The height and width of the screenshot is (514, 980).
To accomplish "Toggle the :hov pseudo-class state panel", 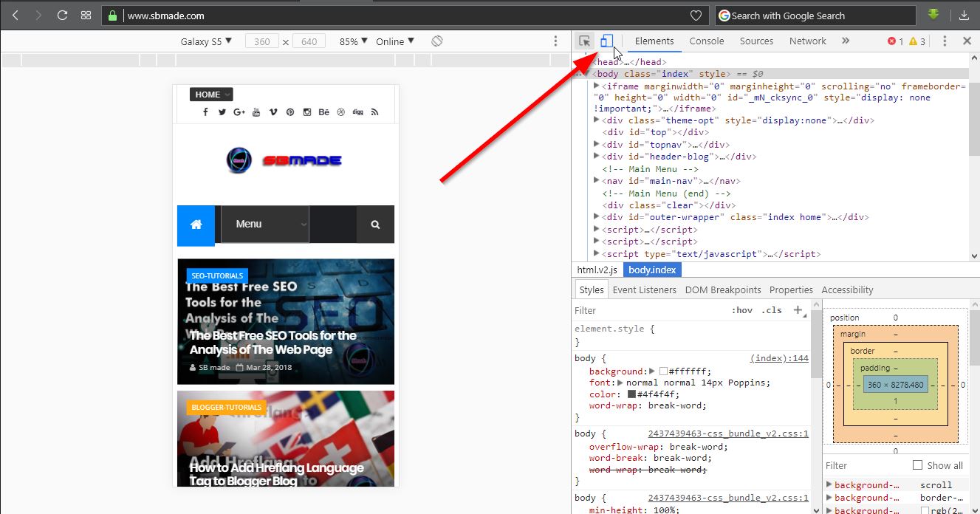I will [x=742, y=310].
